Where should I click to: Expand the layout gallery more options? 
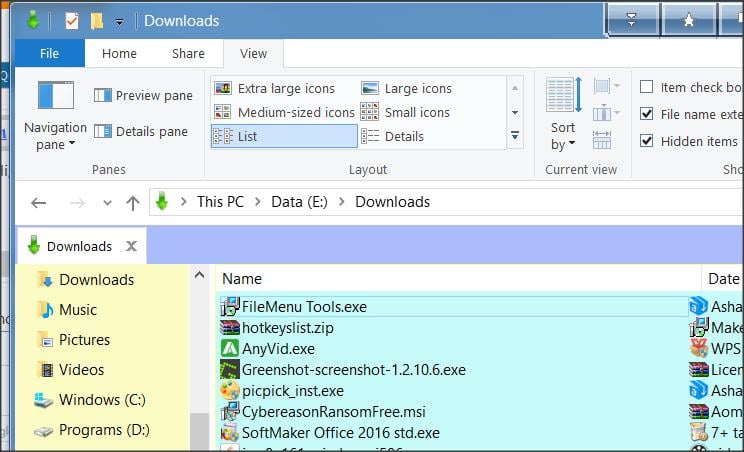pos(515,136)
